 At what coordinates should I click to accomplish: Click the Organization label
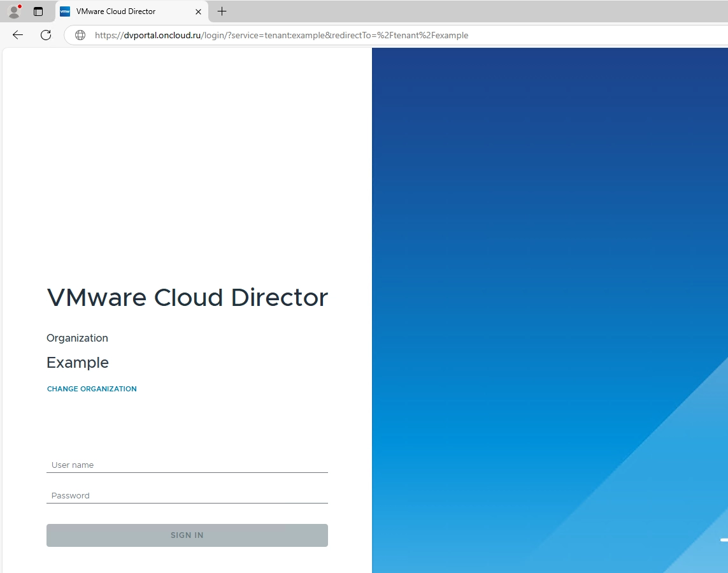(x=77, y=338)
